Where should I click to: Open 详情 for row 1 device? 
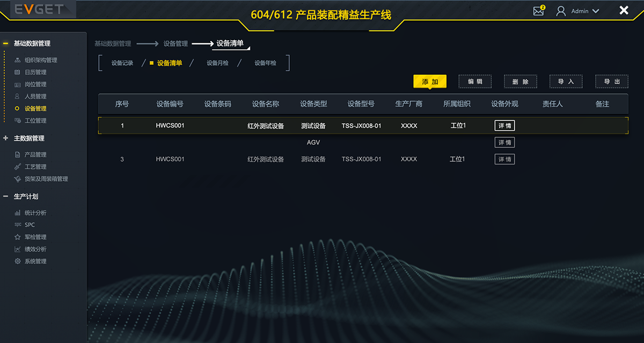(504, 126)
